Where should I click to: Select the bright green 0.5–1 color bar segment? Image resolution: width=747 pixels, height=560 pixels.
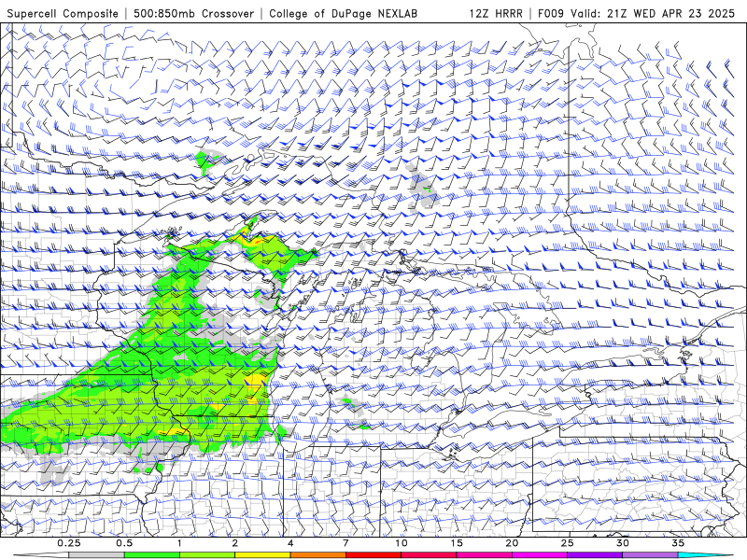[152, 555]
